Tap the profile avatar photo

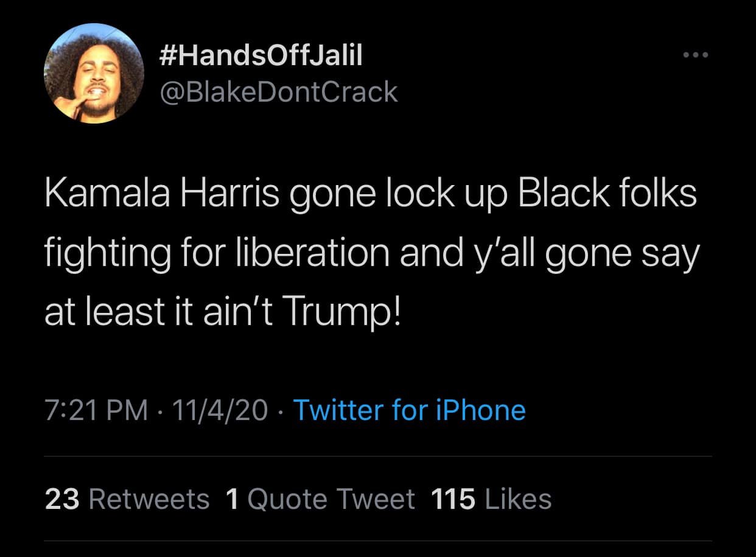tap(94, 73)
